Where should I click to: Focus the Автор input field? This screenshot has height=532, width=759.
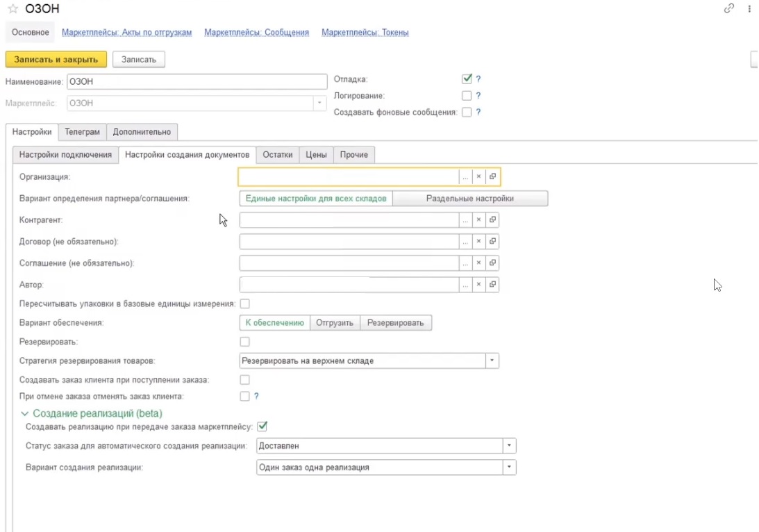349,284
